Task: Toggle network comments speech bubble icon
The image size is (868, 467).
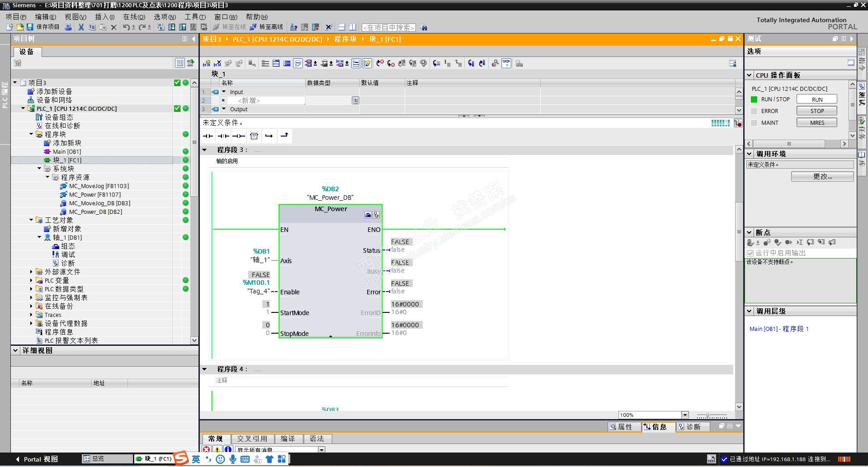Action: (x=298, y=63)
